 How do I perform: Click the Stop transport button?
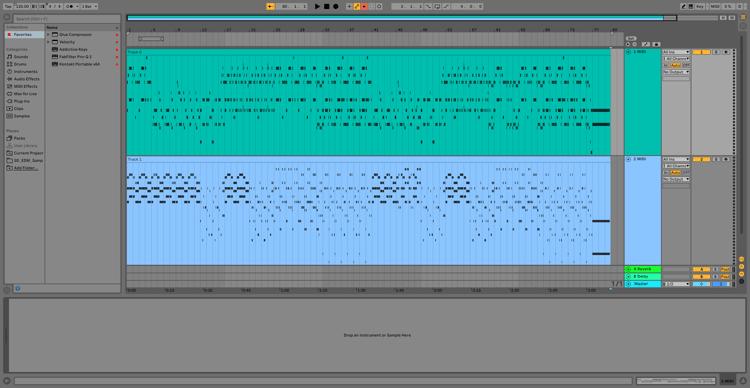pos(326,7)
